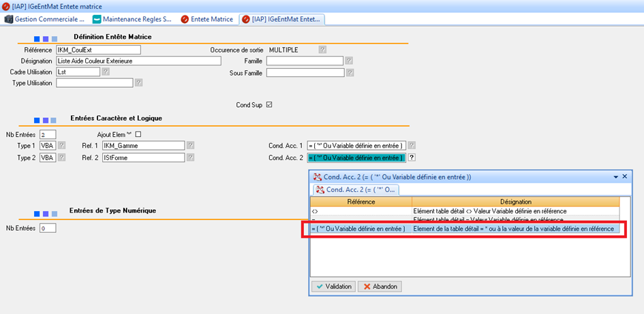Open lookup icon next to Cadre Utilisation
The width and height of the screenshot is (644, 314).
tap(106, 72)
